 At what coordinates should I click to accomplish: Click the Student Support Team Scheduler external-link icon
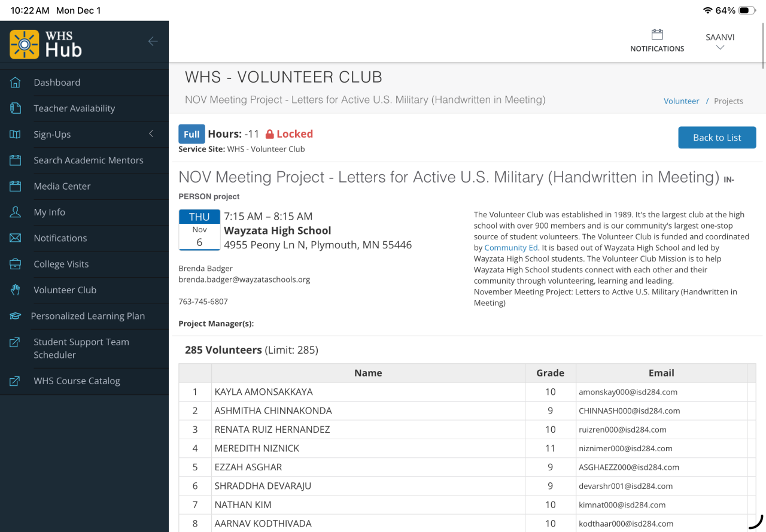(x=16, y=342)
